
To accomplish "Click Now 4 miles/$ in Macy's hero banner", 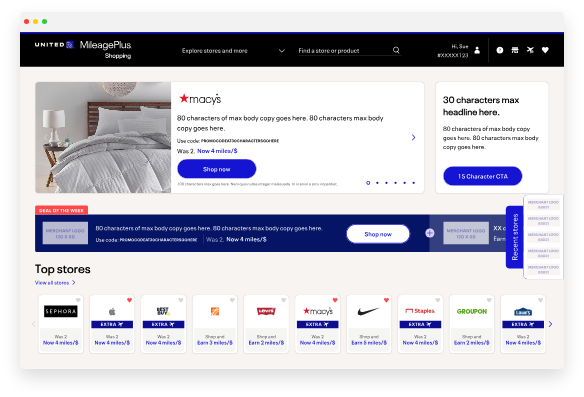I will pyautogui.click(x=217, y=151).
